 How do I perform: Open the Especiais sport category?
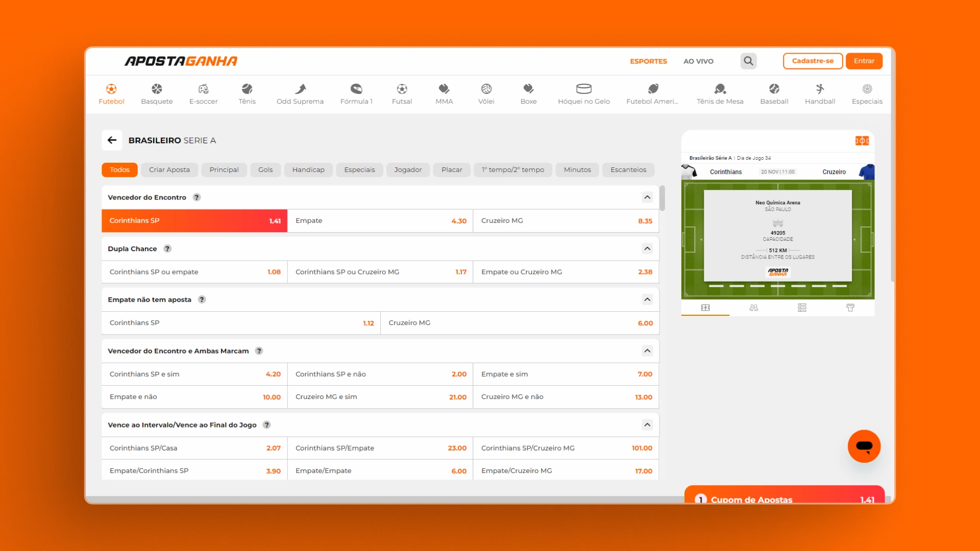click(x=867, y=94)
